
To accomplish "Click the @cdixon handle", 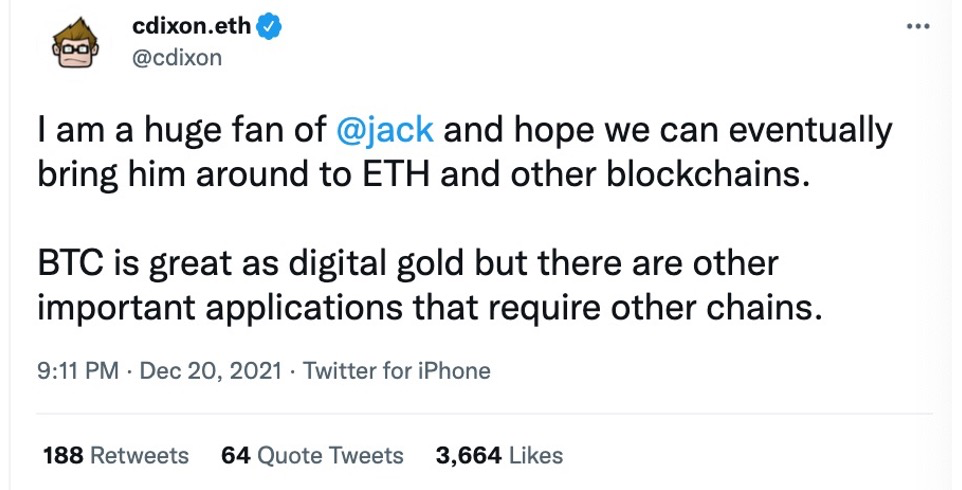I will (177, 58).
